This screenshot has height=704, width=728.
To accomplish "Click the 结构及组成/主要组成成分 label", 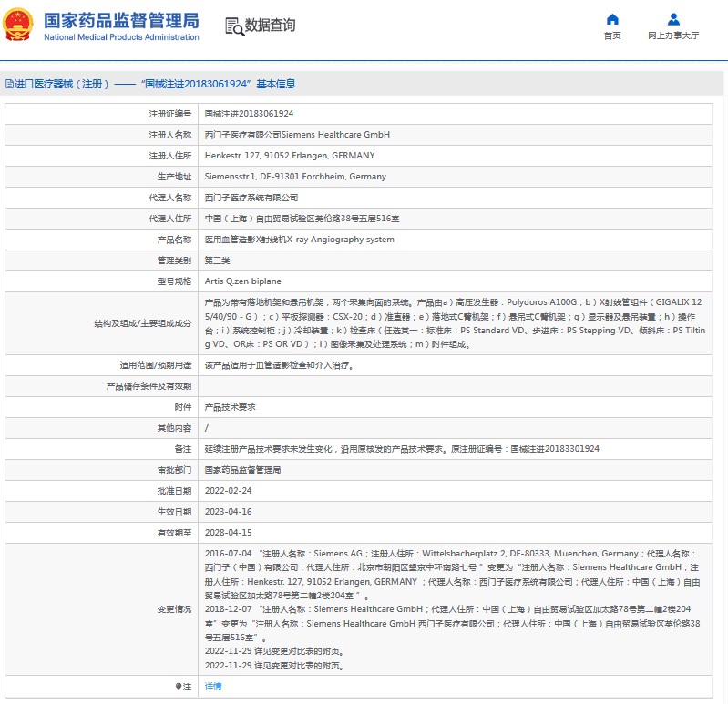I will click(142, 323).
